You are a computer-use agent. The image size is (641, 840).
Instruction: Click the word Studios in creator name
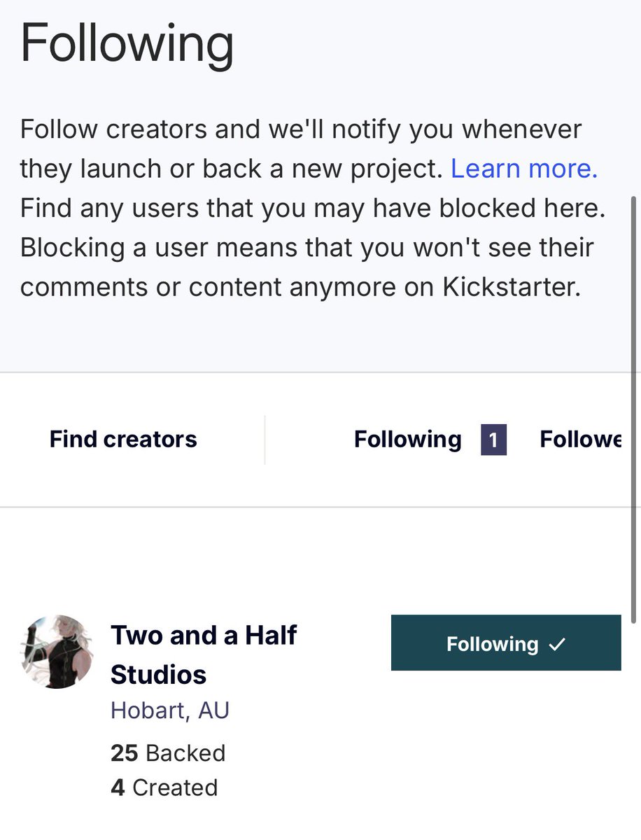tap(158, 675)
